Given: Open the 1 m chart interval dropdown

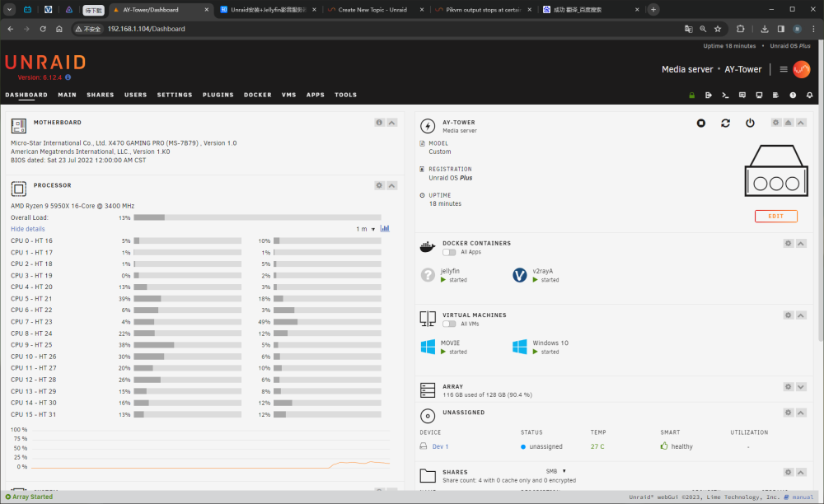Looking at the screenshot, I should (x=366, y=229).
